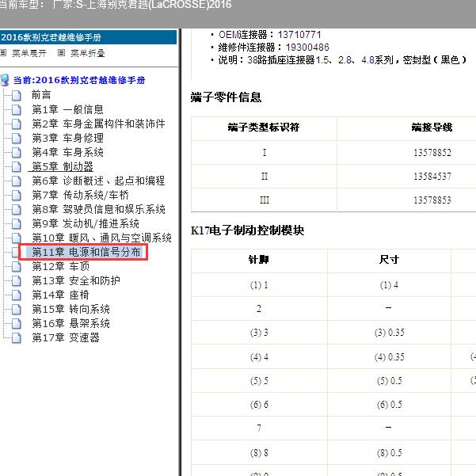Viewport: 476px width, 476px height.
Task: Click the page icon for 第9章 发动机/推进系统
Action: click(x=17, y=223)
